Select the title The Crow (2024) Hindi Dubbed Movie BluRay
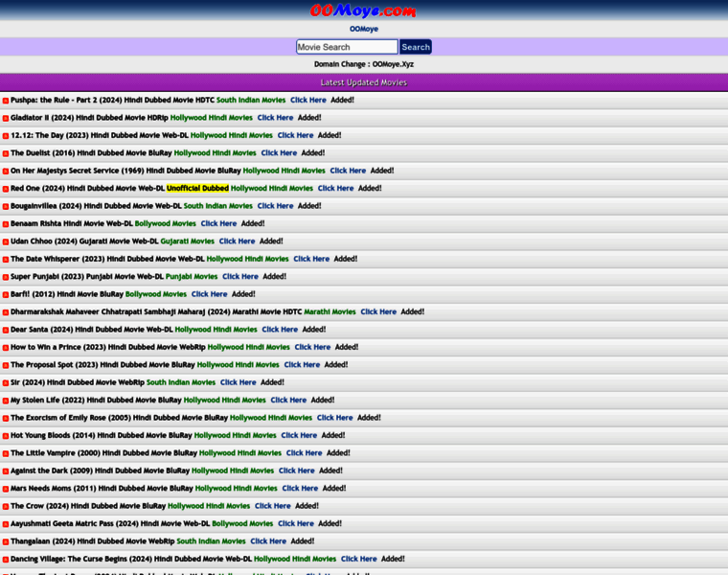Screen dimensions: 728x575 coord(88,506)
